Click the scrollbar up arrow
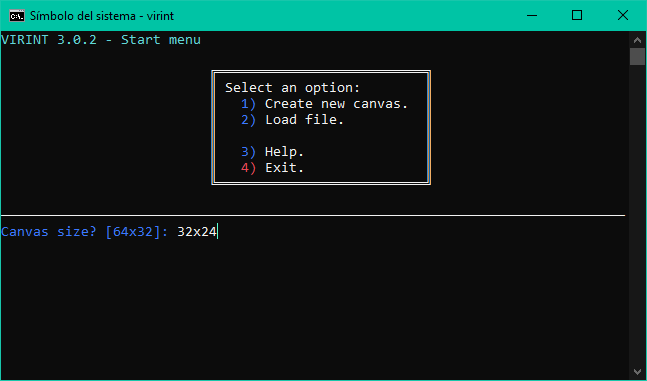 [x=638, y=40]
